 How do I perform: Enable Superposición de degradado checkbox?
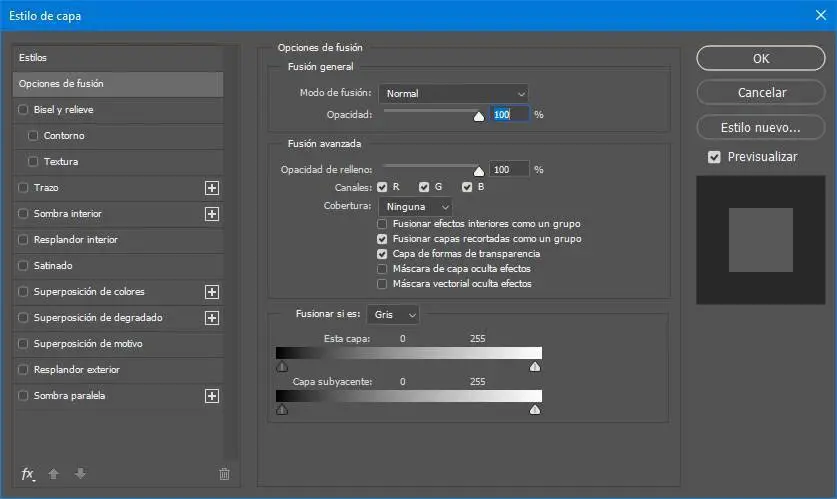(x=23, y=318)
